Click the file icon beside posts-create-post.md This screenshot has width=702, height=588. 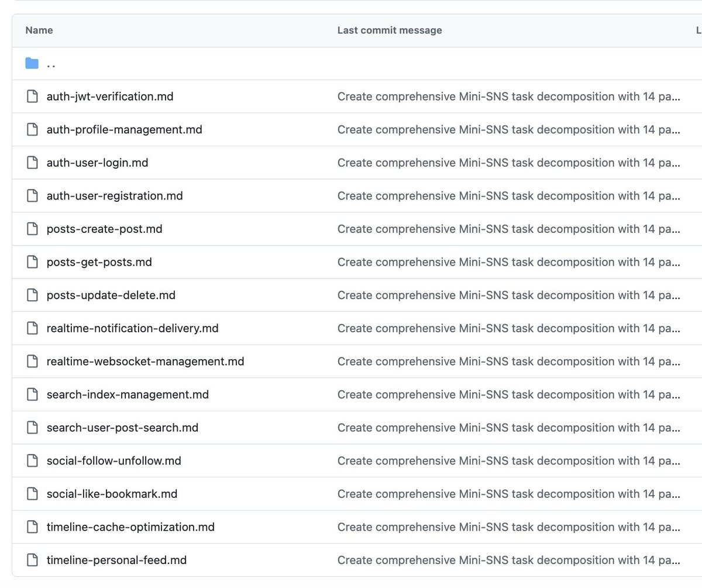click(x=32, y=229)
